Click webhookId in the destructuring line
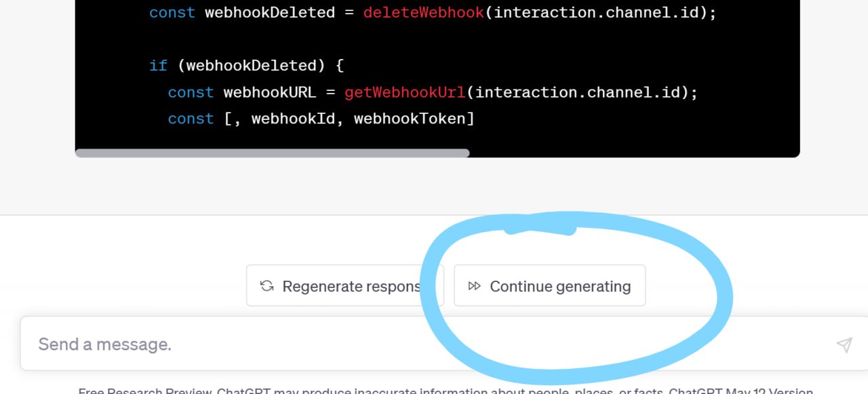Image resolution: width=868 pixels, height=394 pixels. click(x=293, y=119)
